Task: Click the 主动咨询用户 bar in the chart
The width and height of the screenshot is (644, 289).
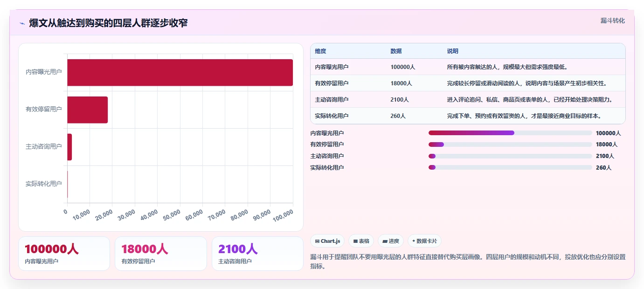Action: (69, 147)
